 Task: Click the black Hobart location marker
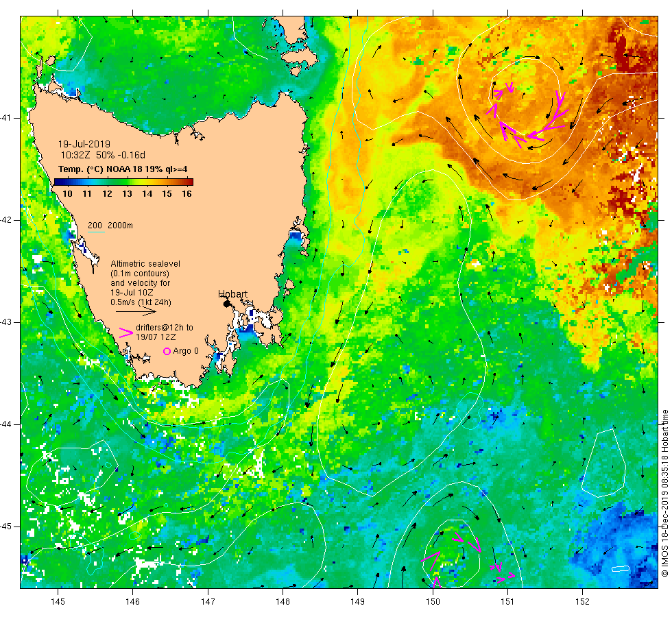(x=226, y=304)
